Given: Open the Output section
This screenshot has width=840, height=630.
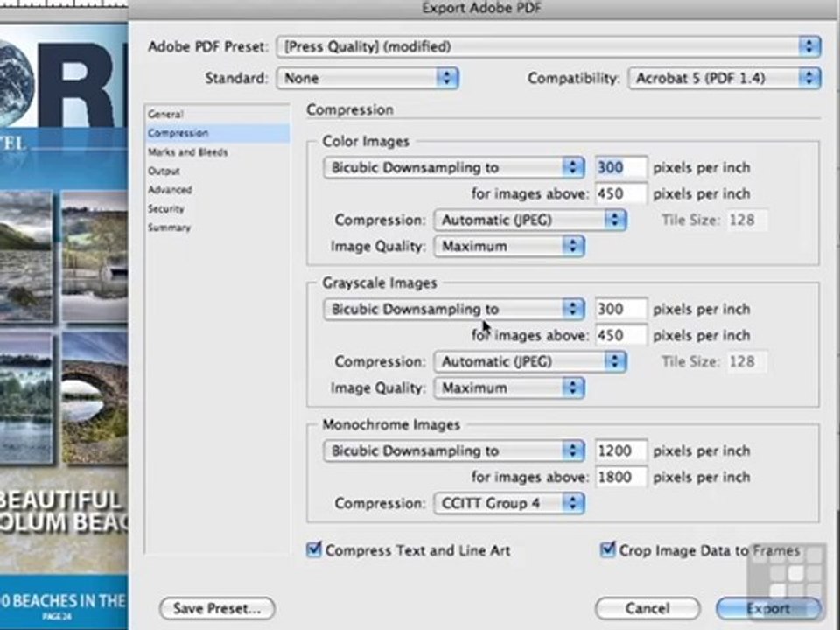Looking at the screenshot, I should (x=218, y=171).
